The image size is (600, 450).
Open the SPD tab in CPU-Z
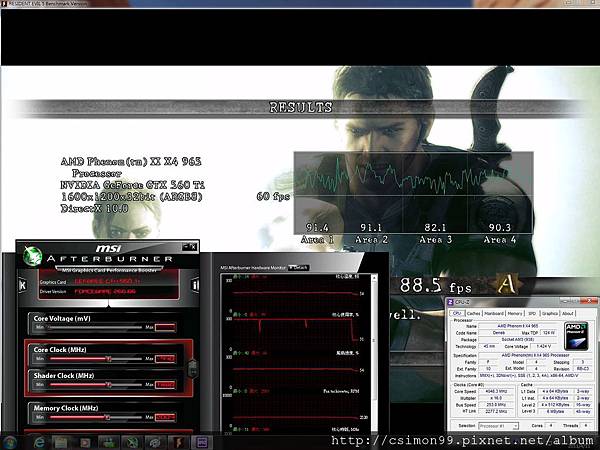[x=532, y=313]
